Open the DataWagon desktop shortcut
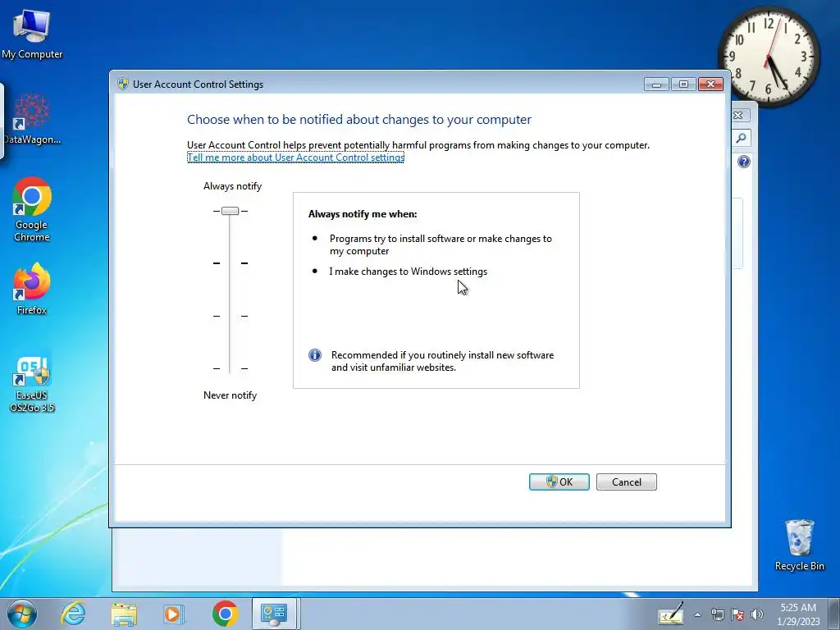The image size is (840, 630). [x=32, y=119]
